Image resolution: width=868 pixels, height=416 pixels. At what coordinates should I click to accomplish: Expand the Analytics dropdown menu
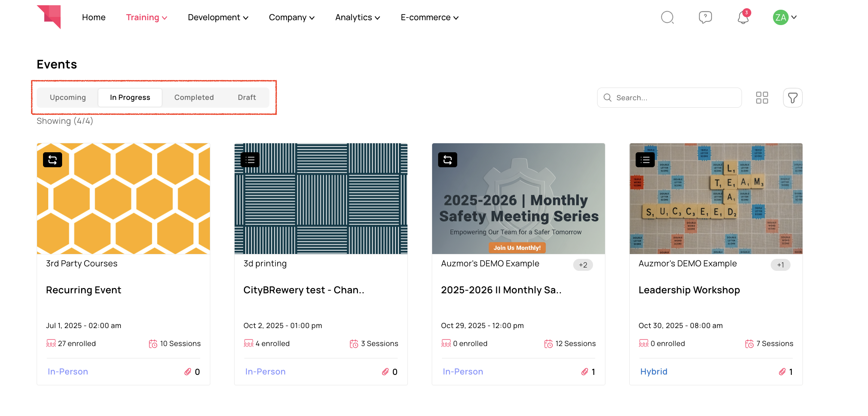pos(357,18)
